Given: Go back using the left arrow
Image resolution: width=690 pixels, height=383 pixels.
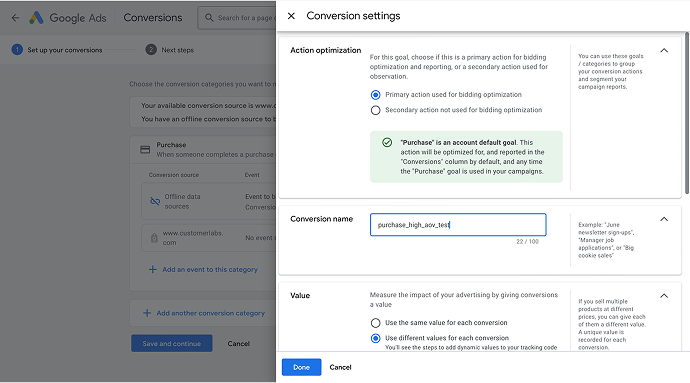Looking at the screenshot, I should (x=15, y=18).
